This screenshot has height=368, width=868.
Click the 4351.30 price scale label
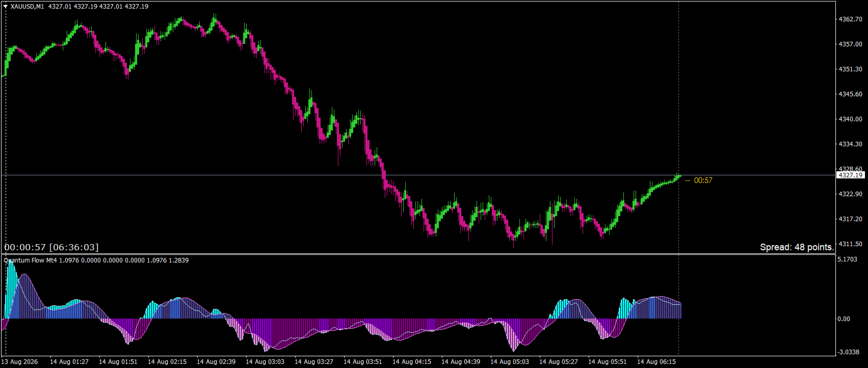pos(850,69)
